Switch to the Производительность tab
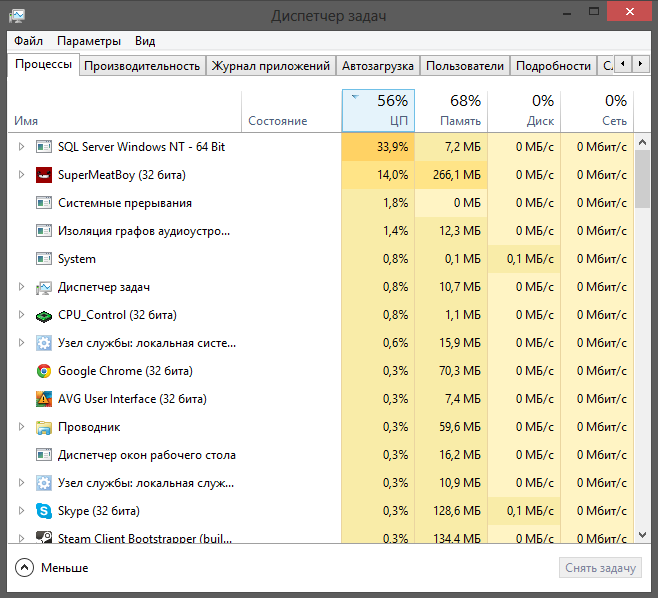This screenshot has width=658, height=598. point(142,66)
